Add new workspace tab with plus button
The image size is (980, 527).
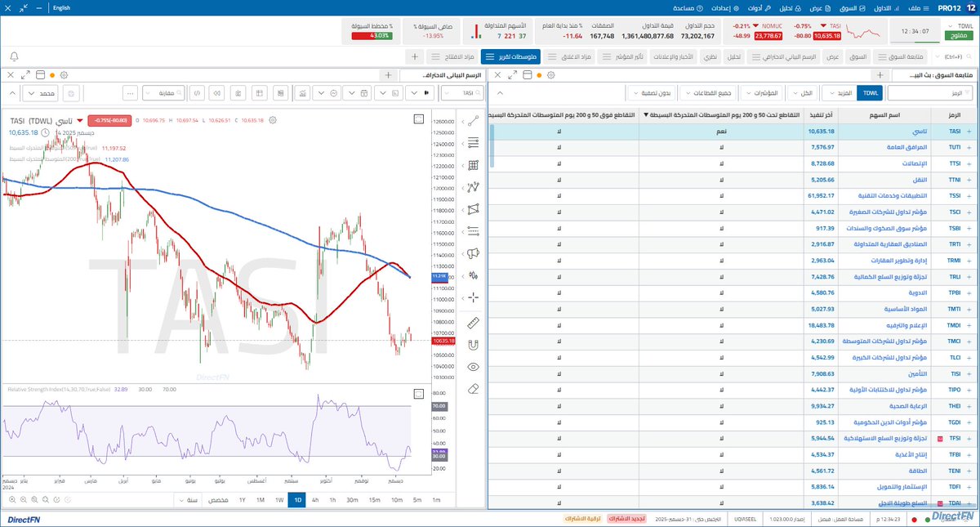[415, 56]
